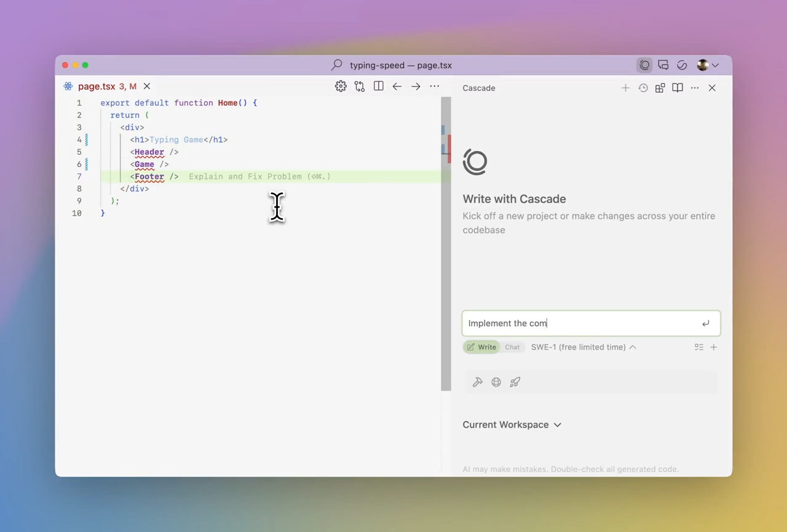
Task: Submit the prompt with the enter arrow button
Action: click(705, 323)
